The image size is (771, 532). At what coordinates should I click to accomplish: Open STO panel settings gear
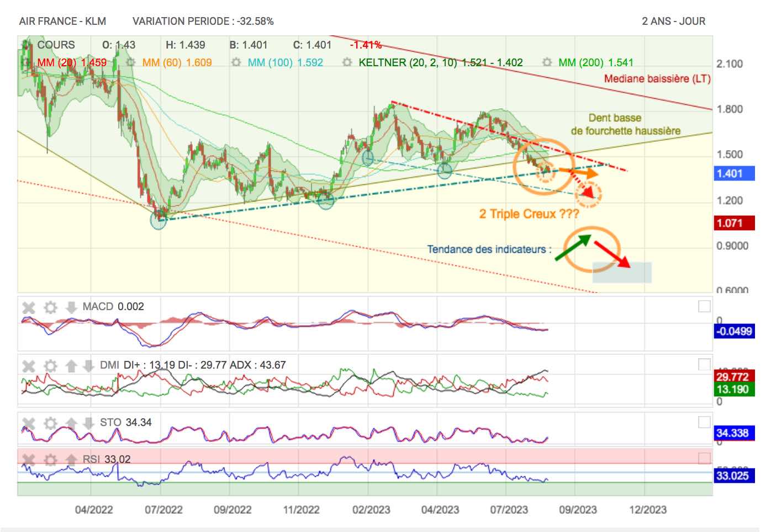50,423
